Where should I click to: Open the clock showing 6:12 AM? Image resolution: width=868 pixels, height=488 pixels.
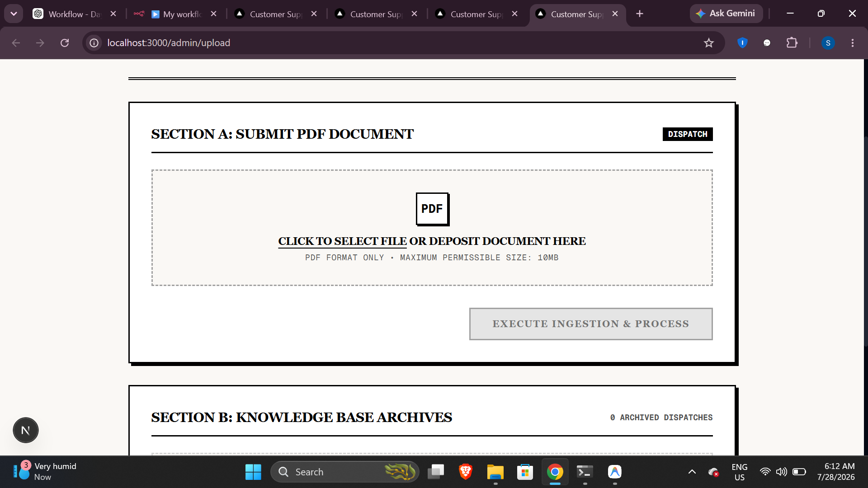[x=836, y=472]
